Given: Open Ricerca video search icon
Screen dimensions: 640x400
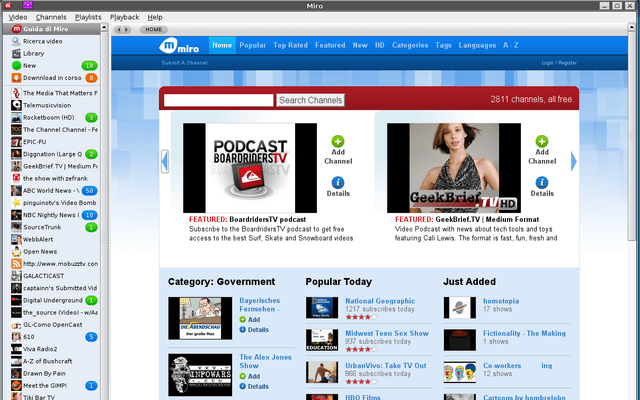Looking at the screenshot, I should pyautogui.click(x=16, y=41).
